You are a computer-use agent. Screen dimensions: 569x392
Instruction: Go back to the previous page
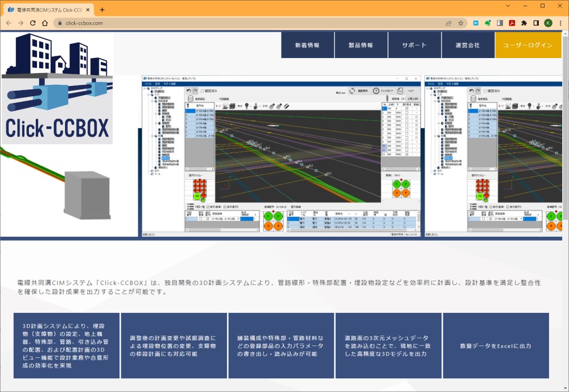9,23
